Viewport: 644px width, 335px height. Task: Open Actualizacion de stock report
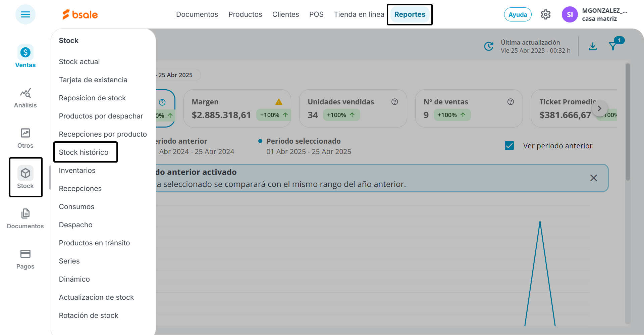[96, 297]
